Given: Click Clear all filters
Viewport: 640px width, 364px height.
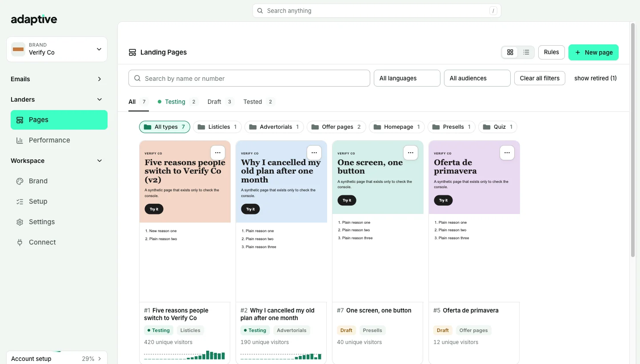Looking at the screenshot, I should 540,78.
